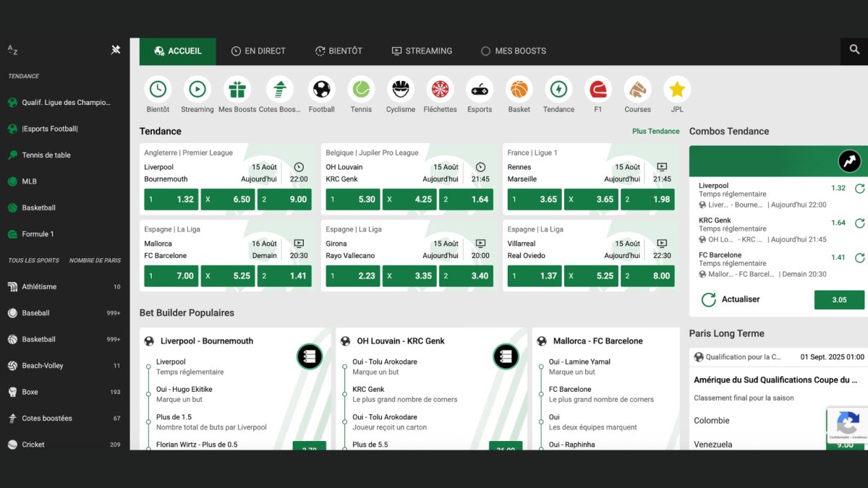Viewport: 868px width, 488px height.
Task: Open Baseball sport in sidebar
Action: (65, 313)
